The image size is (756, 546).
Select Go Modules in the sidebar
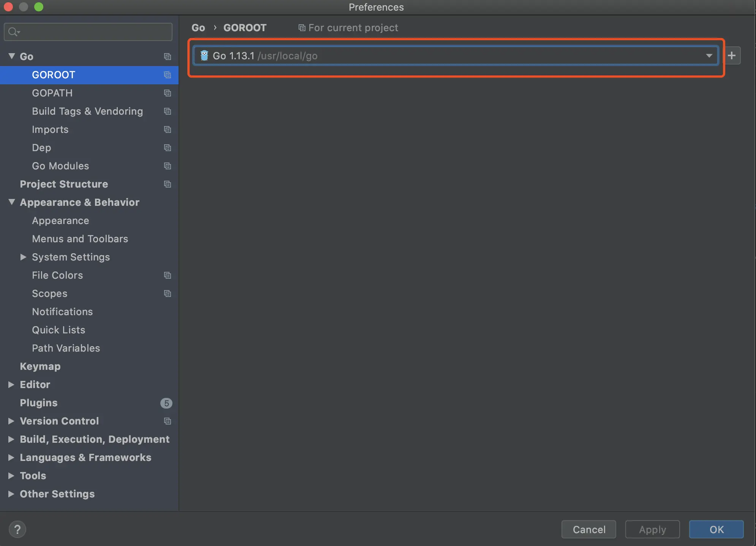(60, 166)
